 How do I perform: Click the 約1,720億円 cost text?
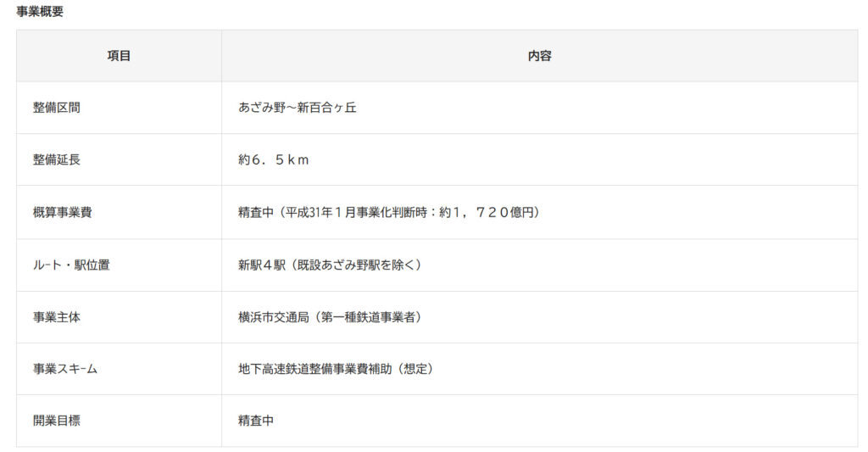coord(489,212)
